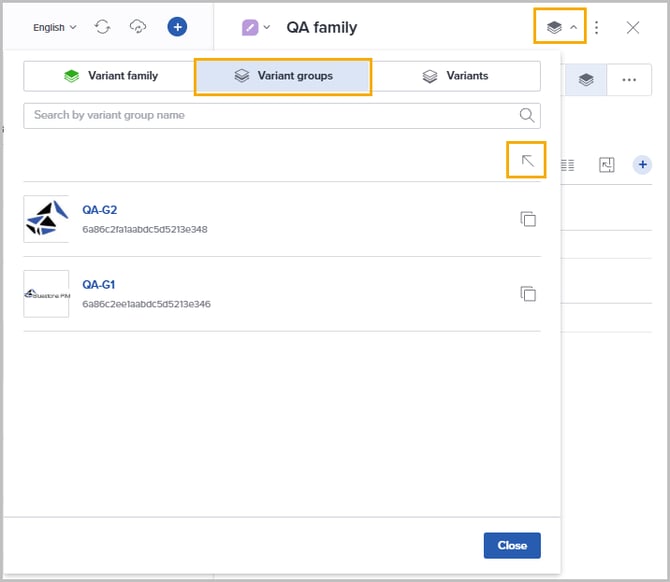
Task: Open the English language dropdown
Action: pos(55,27)
